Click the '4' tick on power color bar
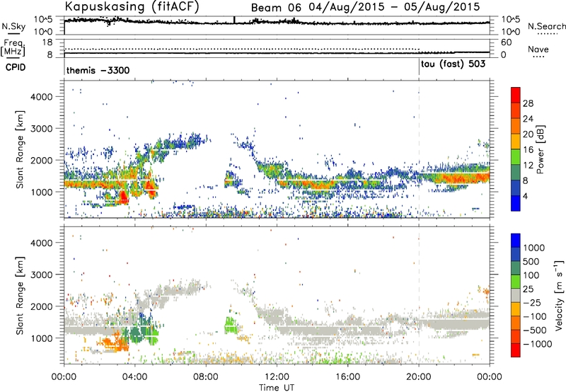The width and height of the screenshot is (566, 392). 526,196
